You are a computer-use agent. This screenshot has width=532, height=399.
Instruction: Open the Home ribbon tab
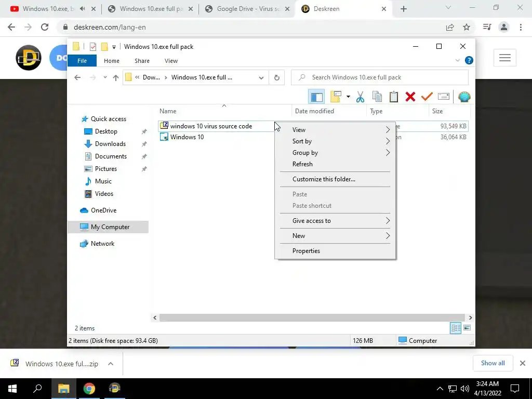point(112,61)
